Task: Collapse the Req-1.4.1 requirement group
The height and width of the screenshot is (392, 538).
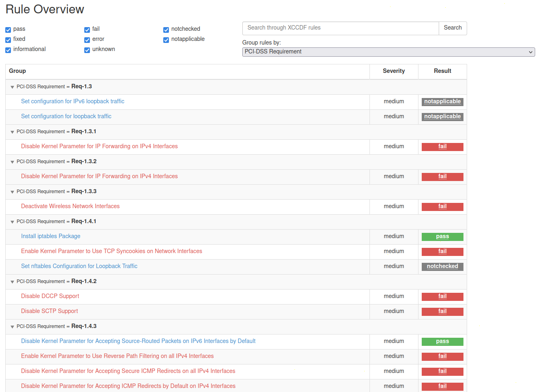Action: coord(12,222)
